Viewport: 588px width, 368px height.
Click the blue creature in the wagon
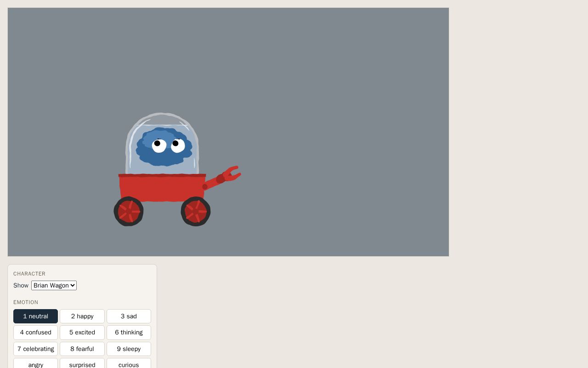click(164, 147)
